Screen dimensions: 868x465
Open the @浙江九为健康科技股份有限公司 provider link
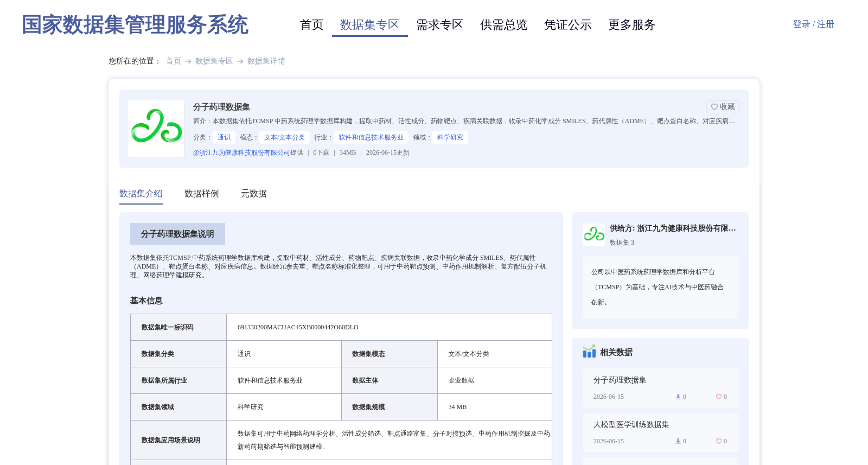[241, 152]
